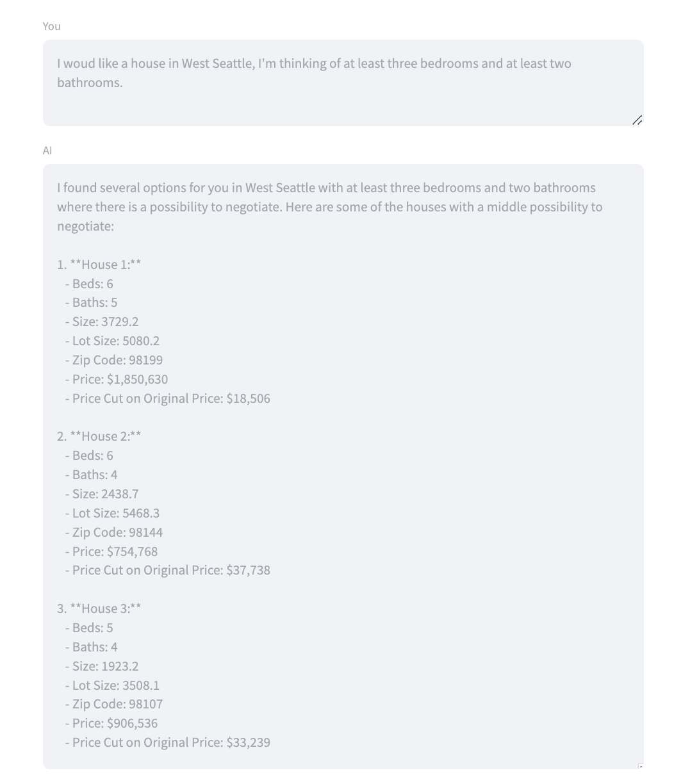Click the "AI" label above the response box

(x=47, y=151)
